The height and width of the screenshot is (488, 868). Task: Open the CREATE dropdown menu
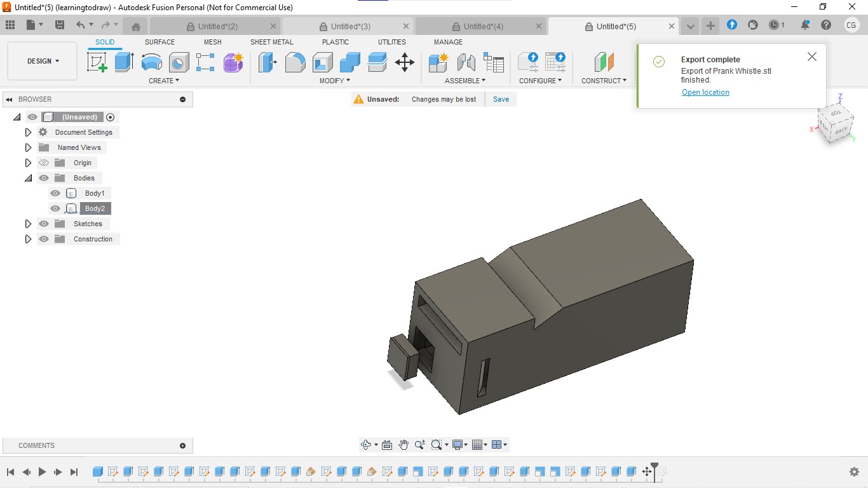(164, 81)
